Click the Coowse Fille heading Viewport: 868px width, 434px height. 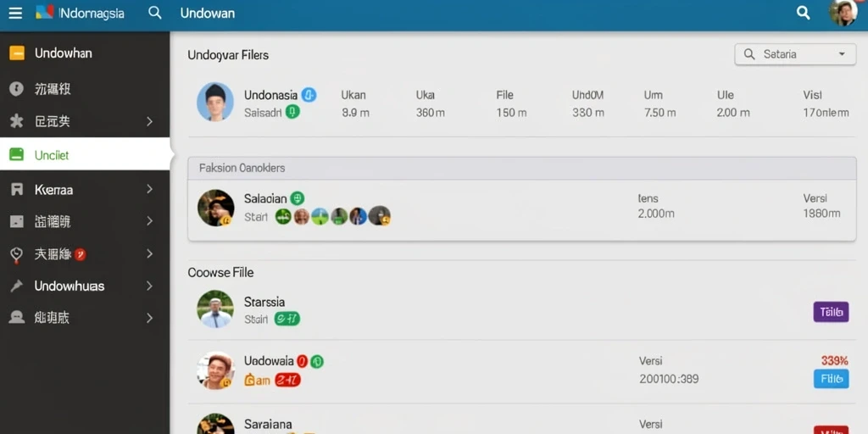220,272
